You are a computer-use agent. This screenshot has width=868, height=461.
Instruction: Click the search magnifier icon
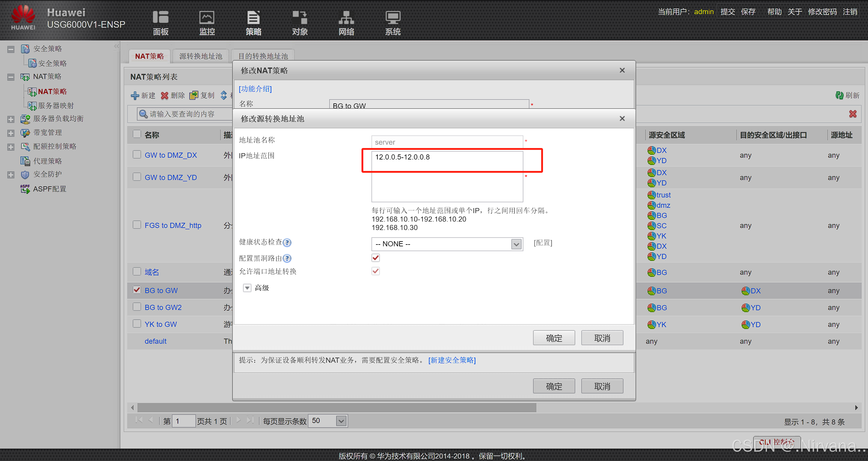(x=143, y=114)
